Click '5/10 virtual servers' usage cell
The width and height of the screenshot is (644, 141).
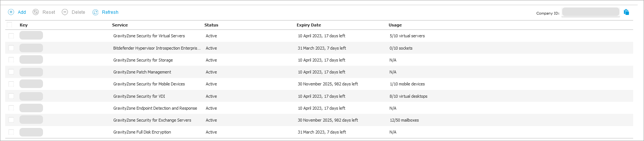(407, 36)
